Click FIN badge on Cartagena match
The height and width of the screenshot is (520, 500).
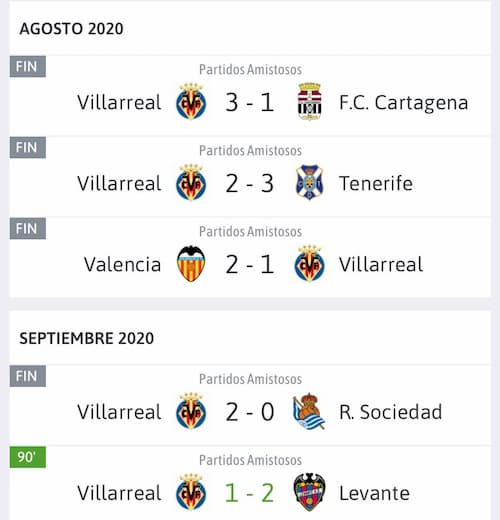coord(28,66)
